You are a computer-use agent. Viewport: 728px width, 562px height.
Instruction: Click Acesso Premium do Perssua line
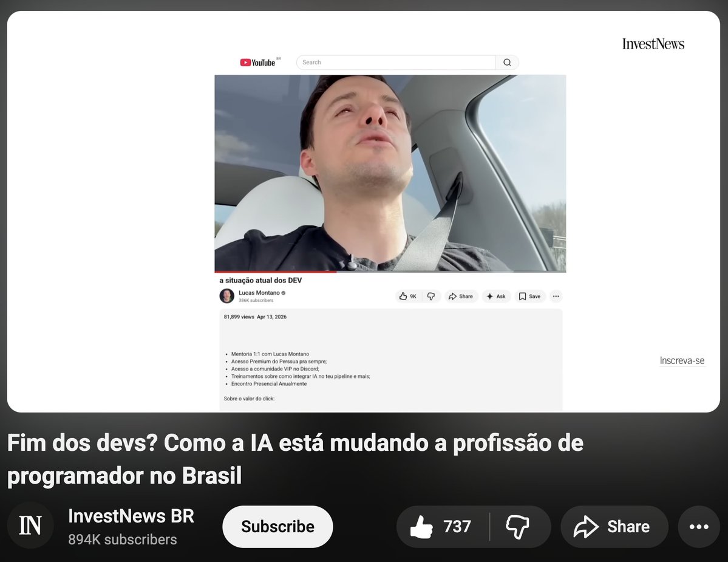279,362
